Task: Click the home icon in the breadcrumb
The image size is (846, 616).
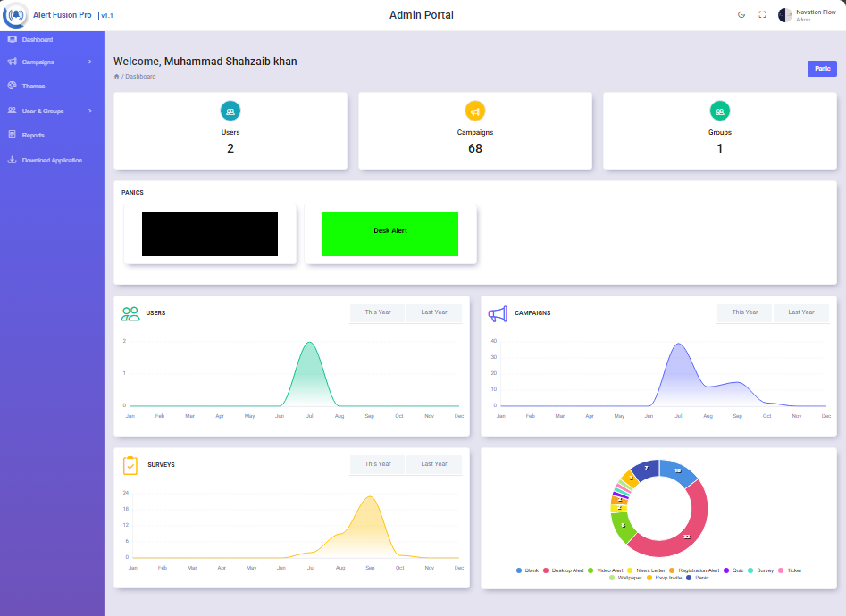Action: (x=116, y=77)
